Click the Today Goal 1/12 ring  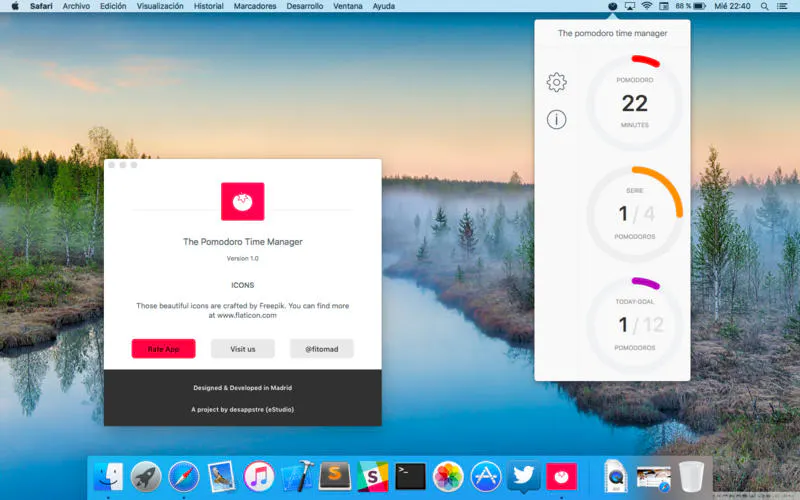pos(634,324)
